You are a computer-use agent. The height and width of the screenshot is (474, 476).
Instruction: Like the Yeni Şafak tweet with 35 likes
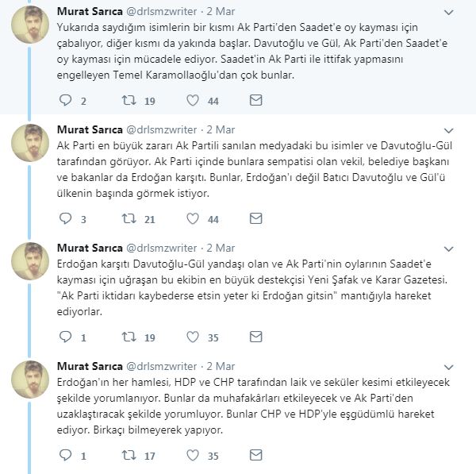click(193, 337)
